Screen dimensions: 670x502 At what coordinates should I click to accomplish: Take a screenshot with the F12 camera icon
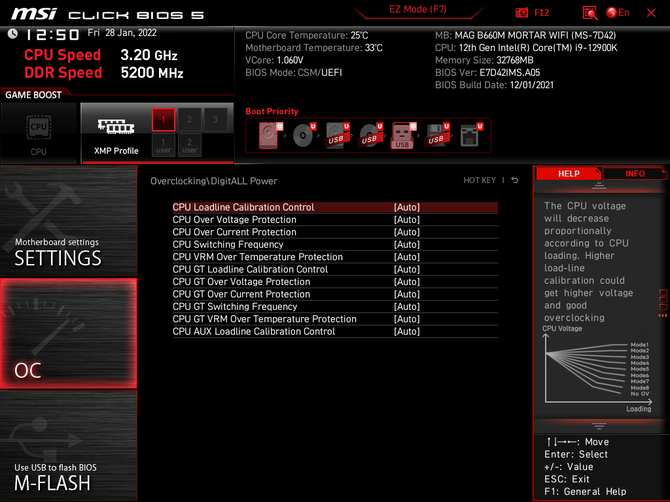click(521, 12)
